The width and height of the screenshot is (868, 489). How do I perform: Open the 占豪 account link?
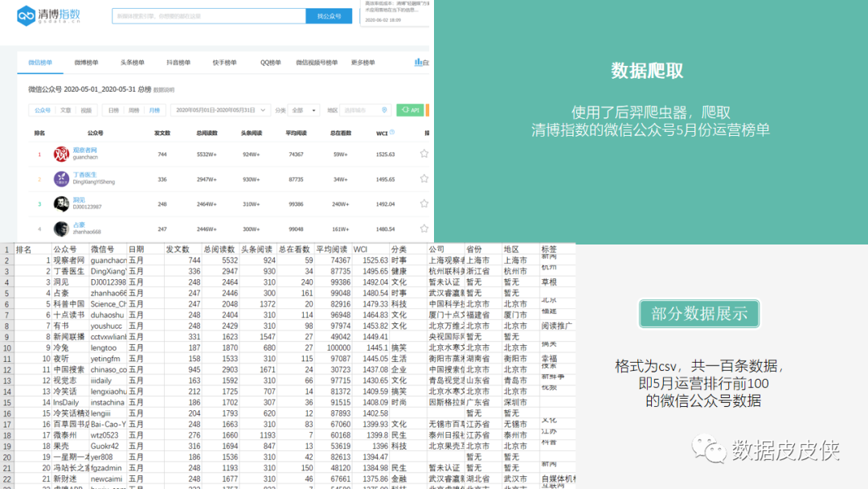pos(79,225)
